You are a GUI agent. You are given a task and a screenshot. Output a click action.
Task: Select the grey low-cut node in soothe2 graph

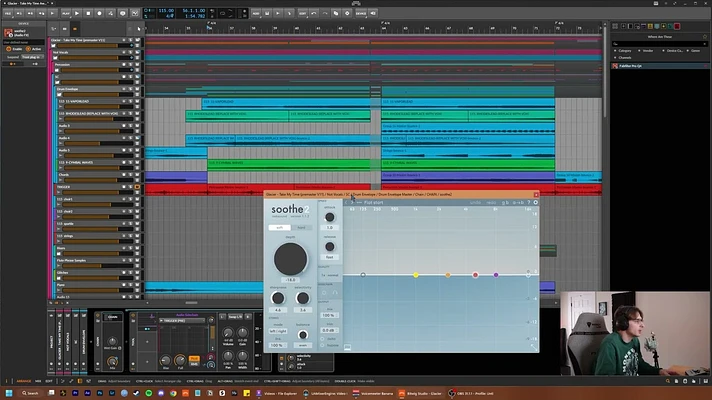pos(363,275)
